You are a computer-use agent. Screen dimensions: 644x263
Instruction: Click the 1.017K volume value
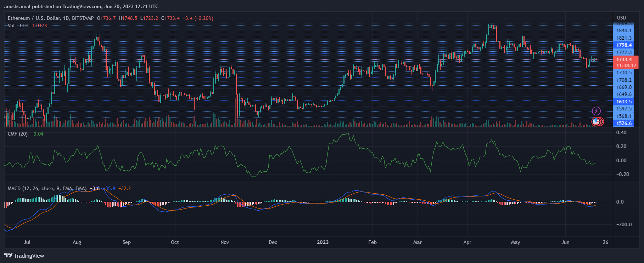(40, 25)
